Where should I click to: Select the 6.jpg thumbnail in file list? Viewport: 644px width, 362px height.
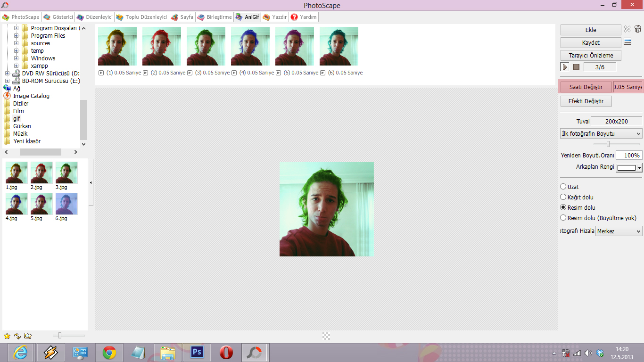(66, 204)
